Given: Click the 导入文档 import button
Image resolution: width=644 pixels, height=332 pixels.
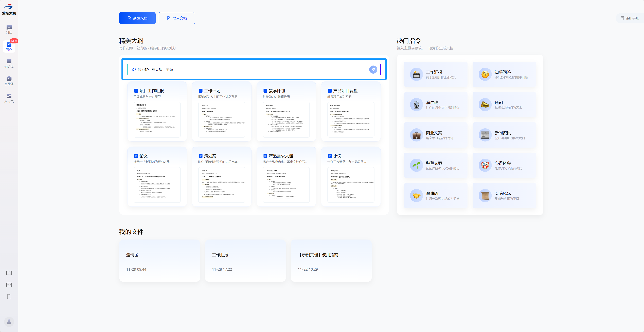Looking at the screenshot, I should coord(176,18).
